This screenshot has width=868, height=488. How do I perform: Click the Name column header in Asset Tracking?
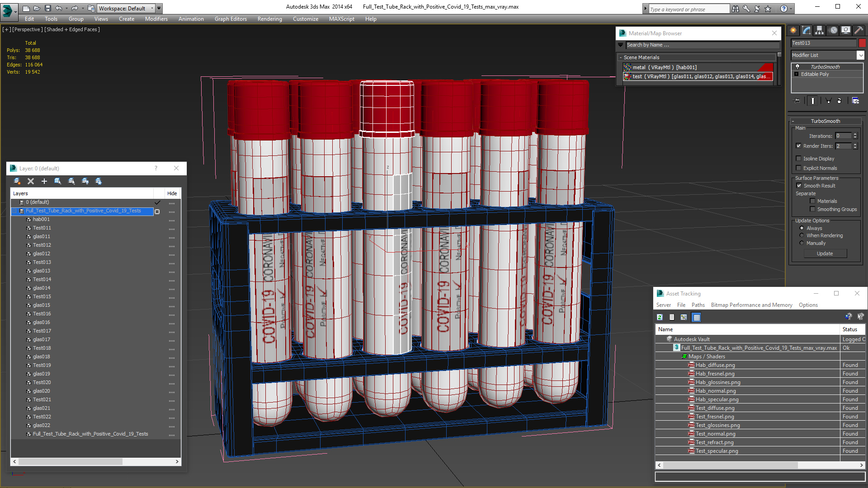[x=747, y=329]
